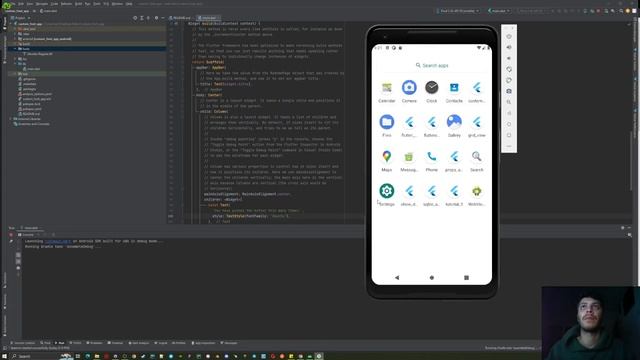Image resolution: width=640 pixels, height=360 pixels.
Task: Open File Explorer from the taskbar
Action: click(97, 356)
